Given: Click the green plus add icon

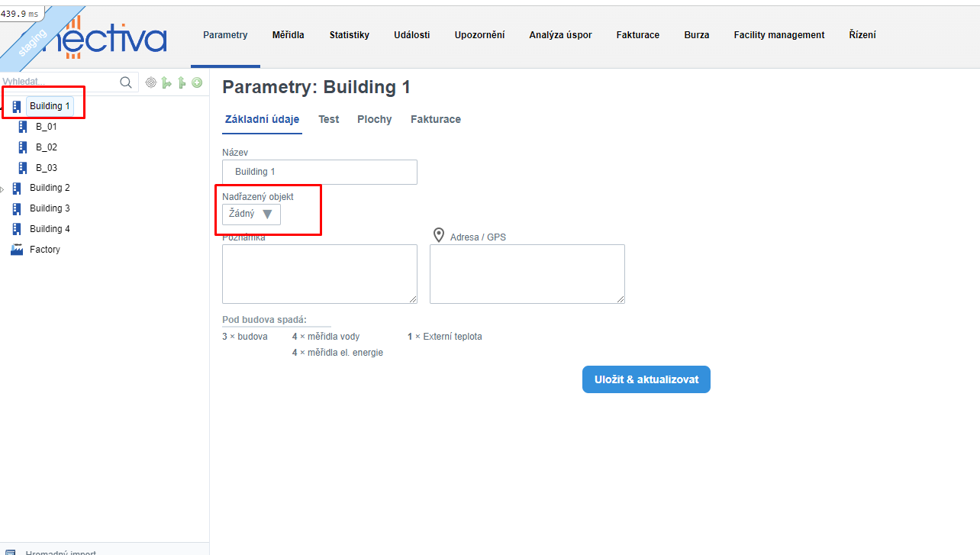Looking at the screenshot, I should click(x=197, y=82).
